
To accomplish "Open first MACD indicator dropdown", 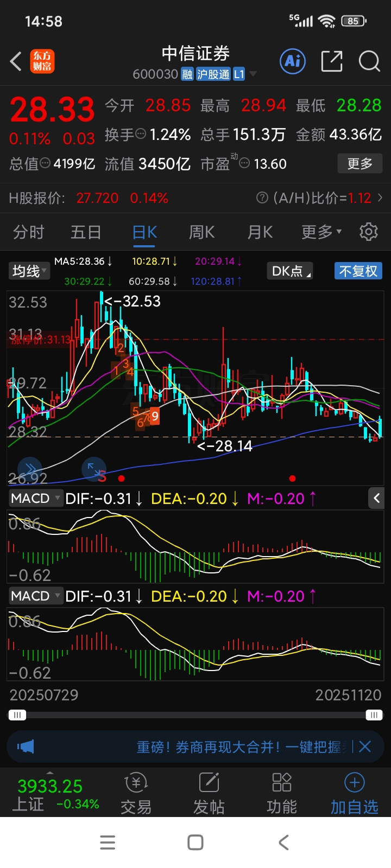I will coord(36,498).
